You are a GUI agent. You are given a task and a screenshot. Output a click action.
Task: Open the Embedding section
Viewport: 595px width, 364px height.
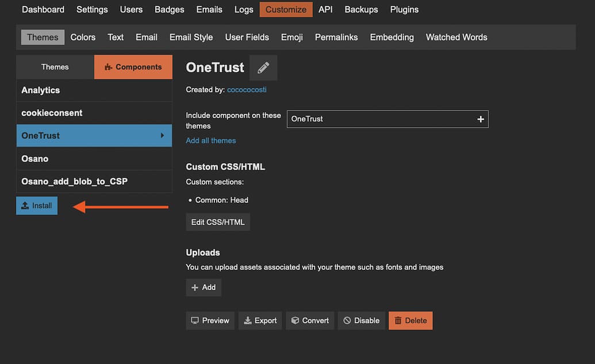click(x=392, y=37)
